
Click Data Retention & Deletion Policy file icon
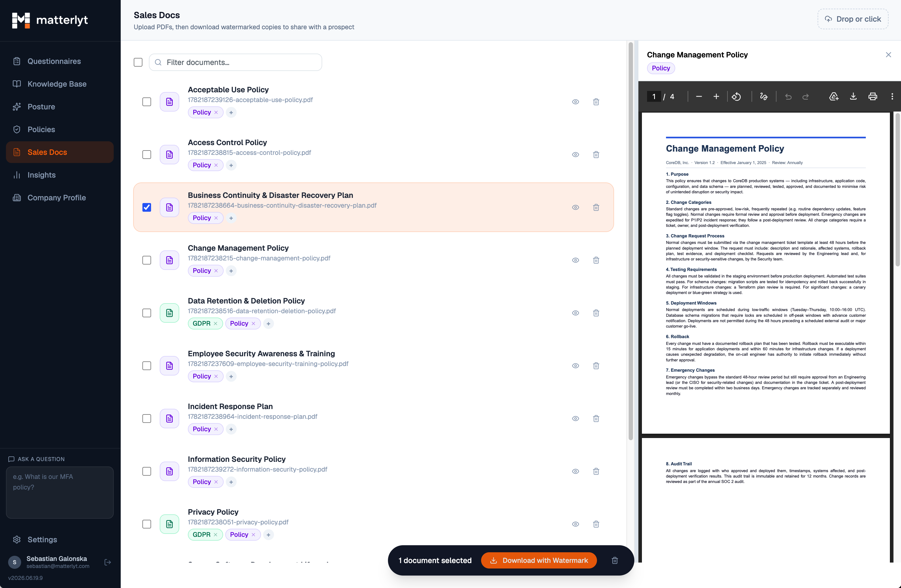pos(169,313)
